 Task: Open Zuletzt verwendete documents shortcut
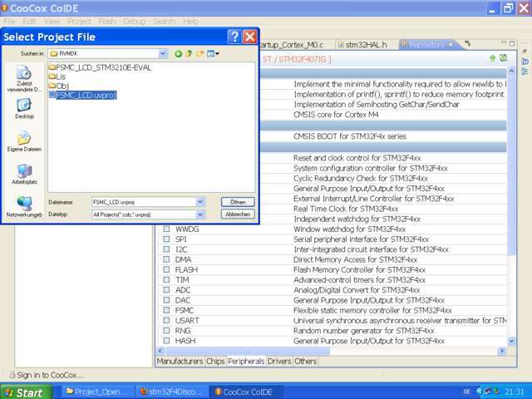click(x=24, y=79)
